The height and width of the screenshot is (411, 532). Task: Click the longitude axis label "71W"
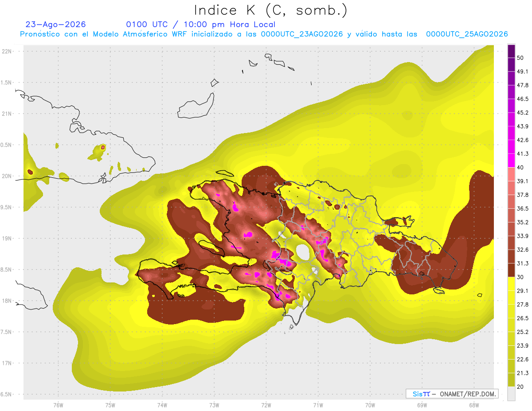(x=318, y=405)
